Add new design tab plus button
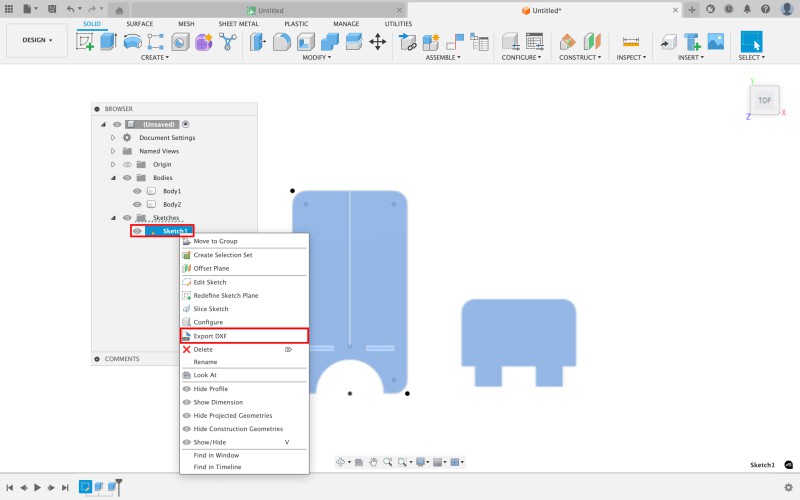Image resolution: width=800 pixels, height=500 pixels. pos(691,10)
